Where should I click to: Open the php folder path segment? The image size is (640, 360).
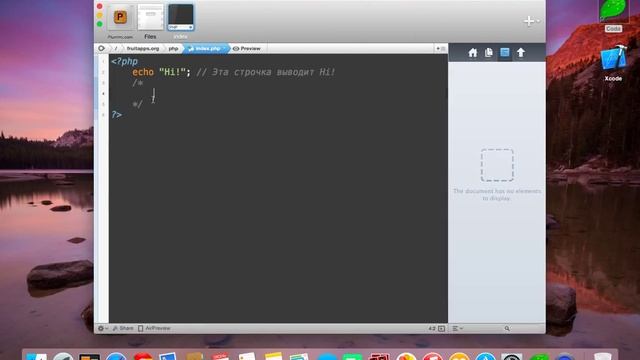[173, 48]
